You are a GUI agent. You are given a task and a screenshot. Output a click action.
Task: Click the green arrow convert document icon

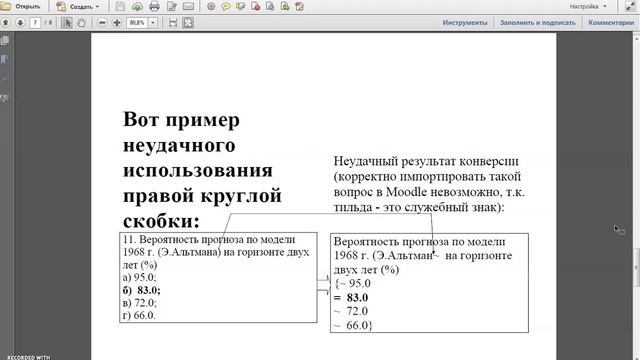[x=285, y=7]
